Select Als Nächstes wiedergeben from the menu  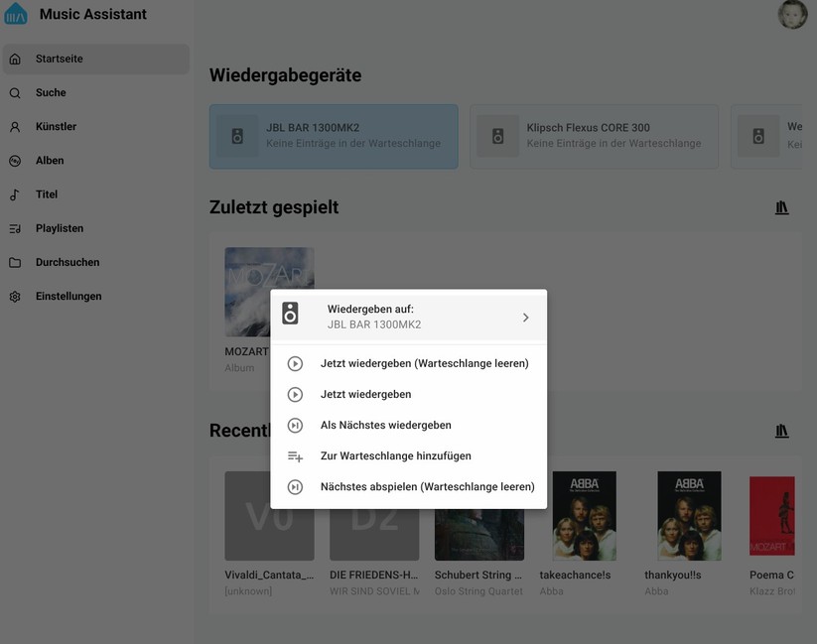(x=295, y=425)
